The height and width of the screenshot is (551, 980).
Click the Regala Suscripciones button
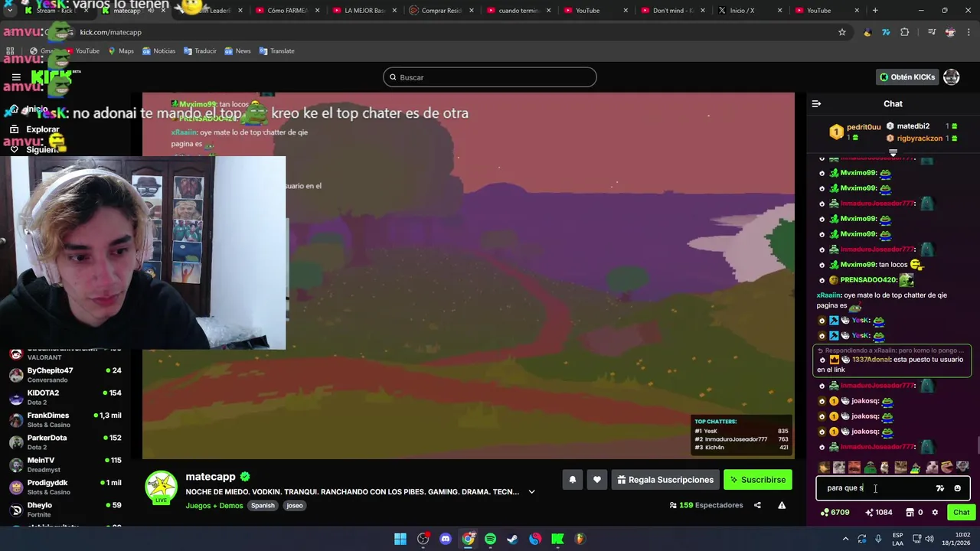pyautogui.click(x=665, y=480)
